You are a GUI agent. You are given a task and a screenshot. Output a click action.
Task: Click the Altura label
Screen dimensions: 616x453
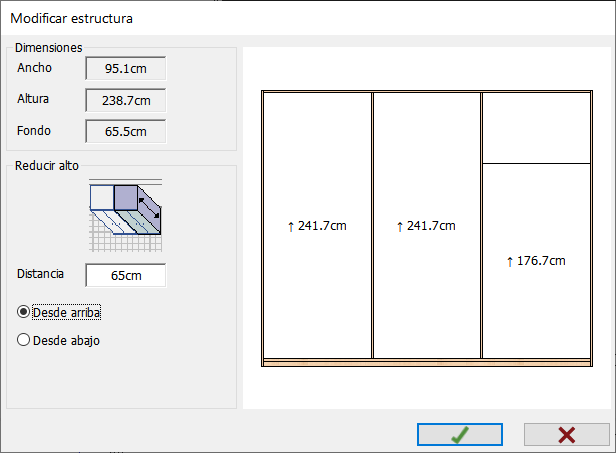click(33, 99)
